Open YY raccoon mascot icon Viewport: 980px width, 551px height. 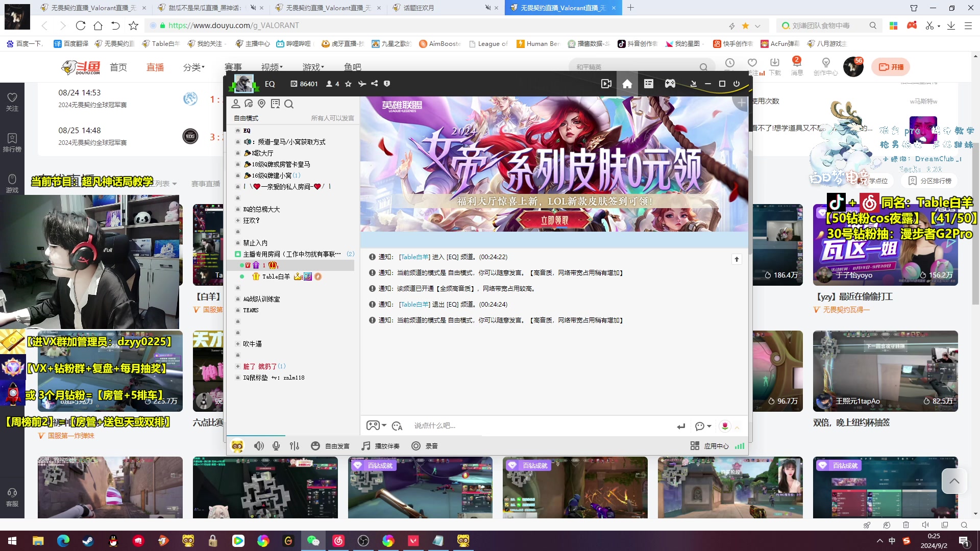(237, 446)
